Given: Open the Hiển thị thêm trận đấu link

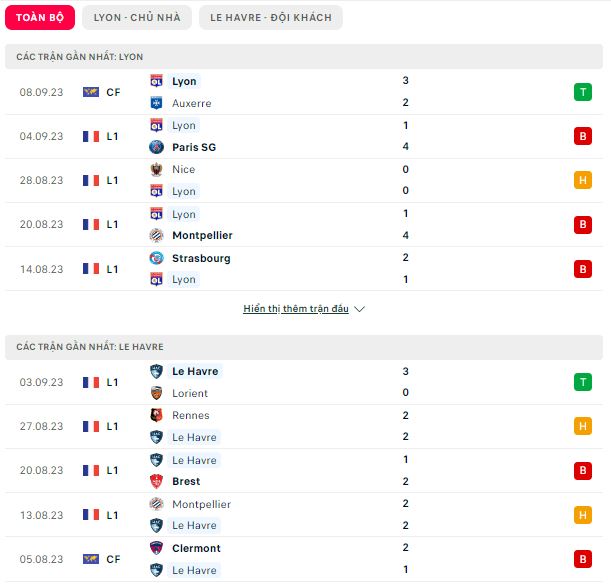Looking at the screenshot, I should coord(296,309).
